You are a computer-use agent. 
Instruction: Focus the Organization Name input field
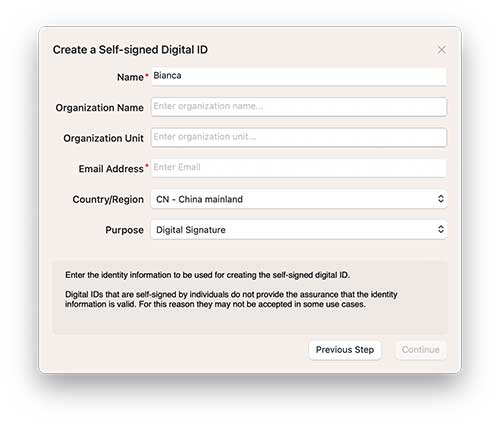coord(299,107)
